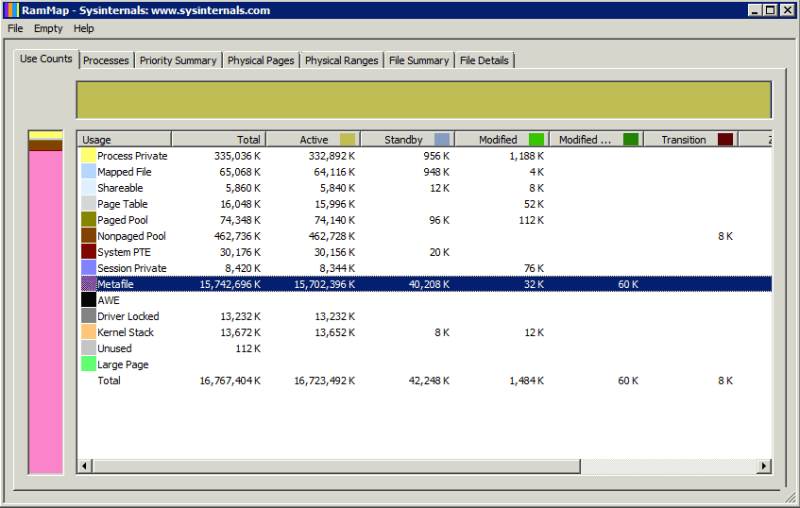Image resolution: width=800 pixels, height=508 pixels.
Task: Sort by the Standby column header
Action: coord(408,139)
